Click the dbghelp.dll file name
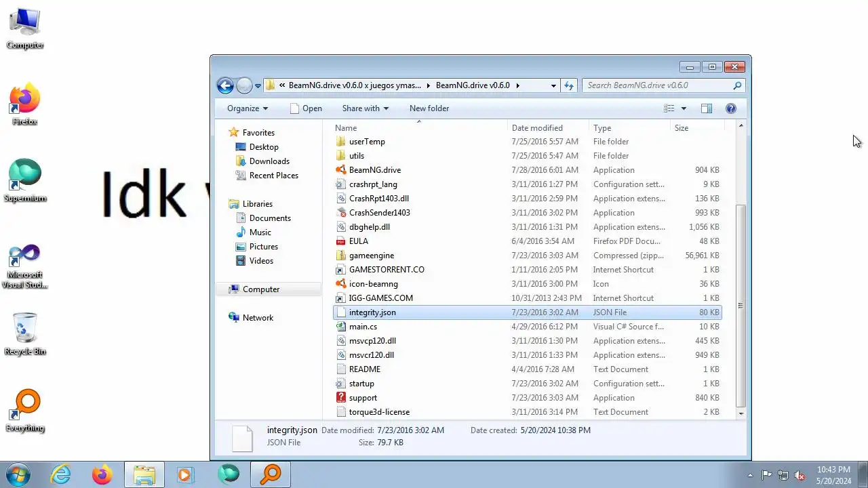This screenshot has width=868, height=488. [x=370, y=227]
